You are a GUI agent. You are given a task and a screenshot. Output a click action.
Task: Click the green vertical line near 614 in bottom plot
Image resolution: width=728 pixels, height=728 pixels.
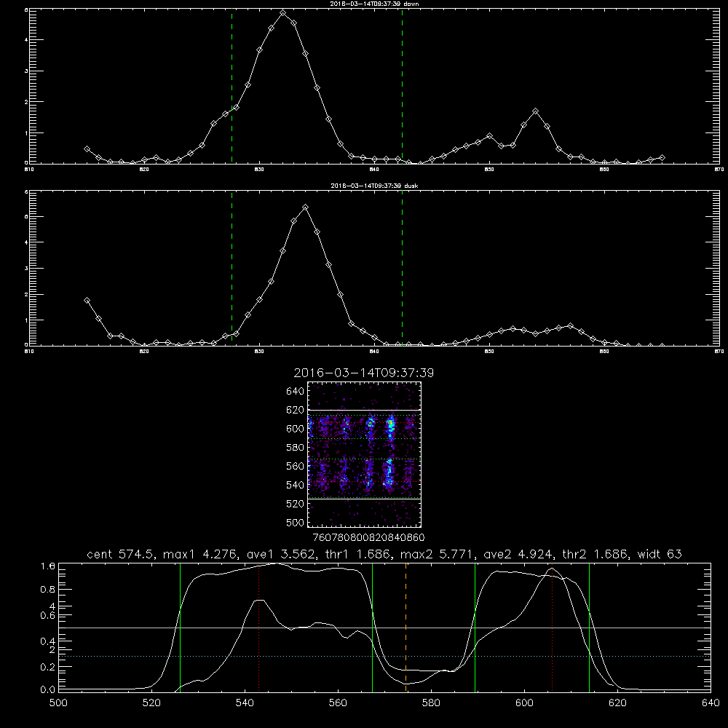coord(589,627)
